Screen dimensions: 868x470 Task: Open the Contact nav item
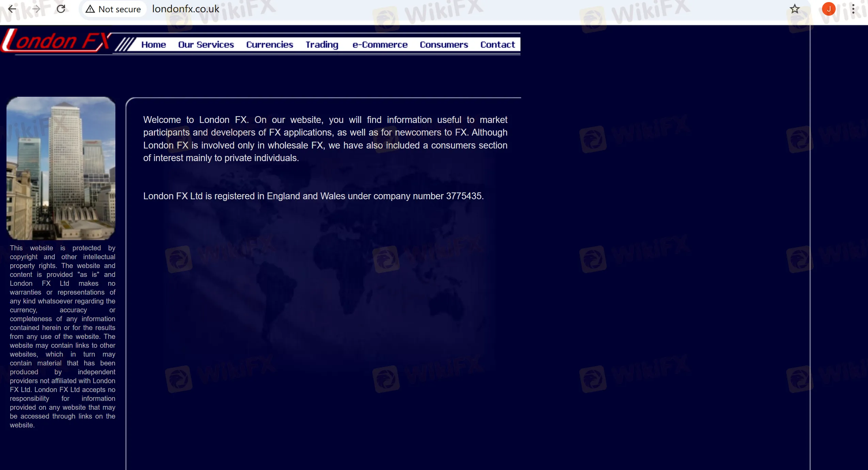[x=498, y=45]
